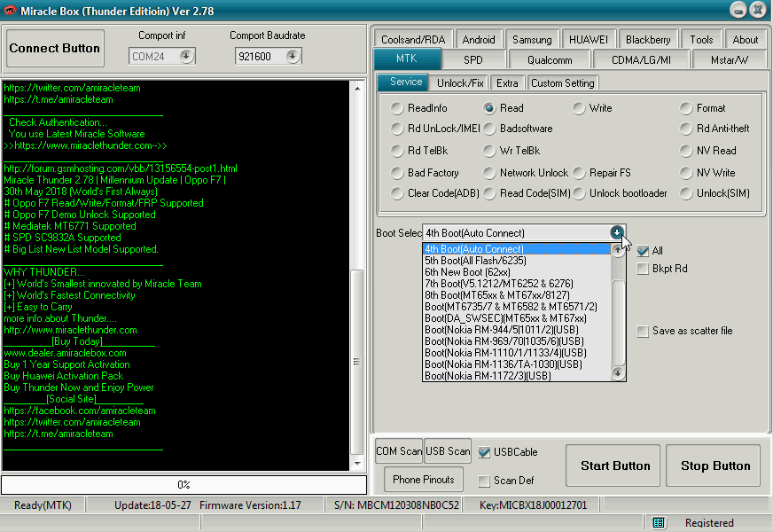Minimize the Miracle Box window
773x532 pixels.
(x=738, y=11)
